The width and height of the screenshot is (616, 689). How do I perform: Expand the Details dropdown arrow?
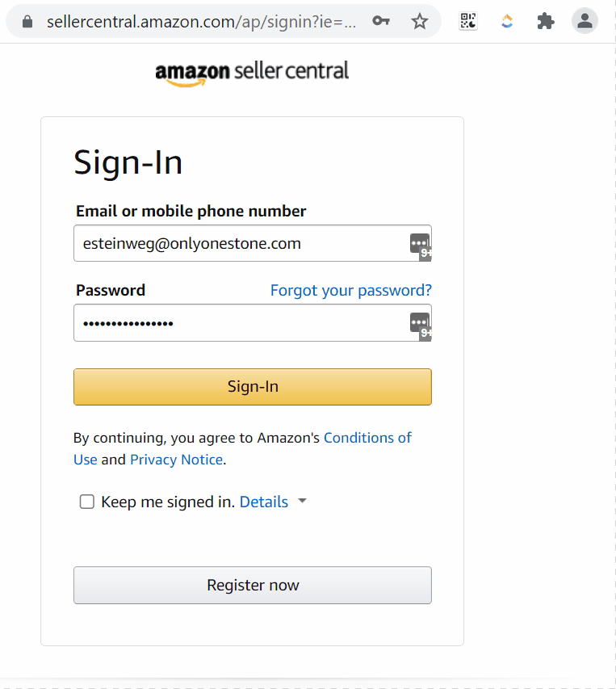pos(302,501)
